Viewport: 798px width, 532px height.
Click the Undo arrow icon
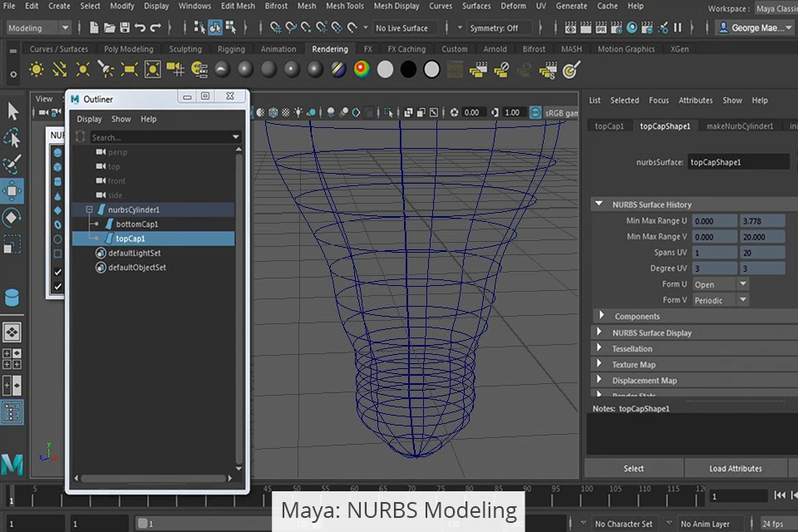[x=139, y=27]
